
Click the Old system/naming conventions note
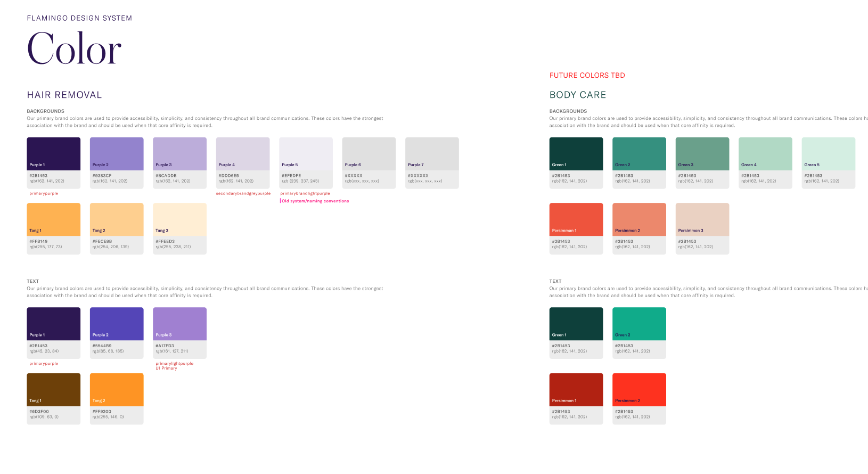pos(315,201)
